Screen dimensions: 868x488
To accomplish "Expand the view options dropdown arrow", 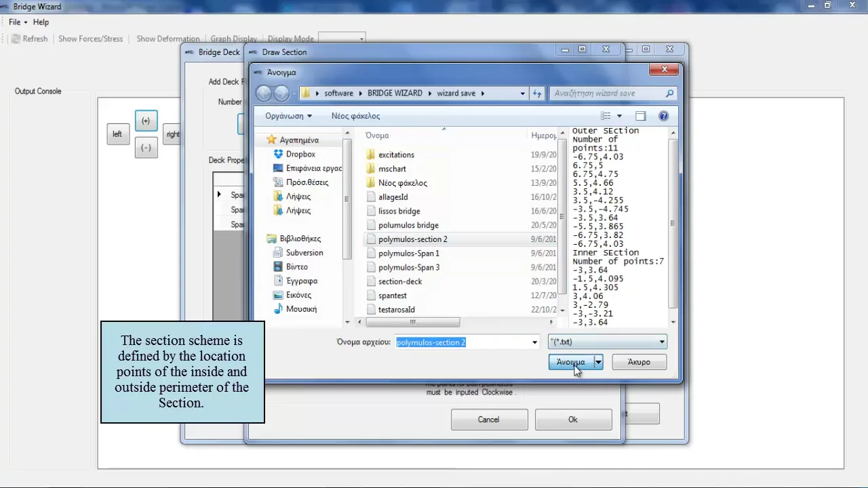I will coord(620,116).
